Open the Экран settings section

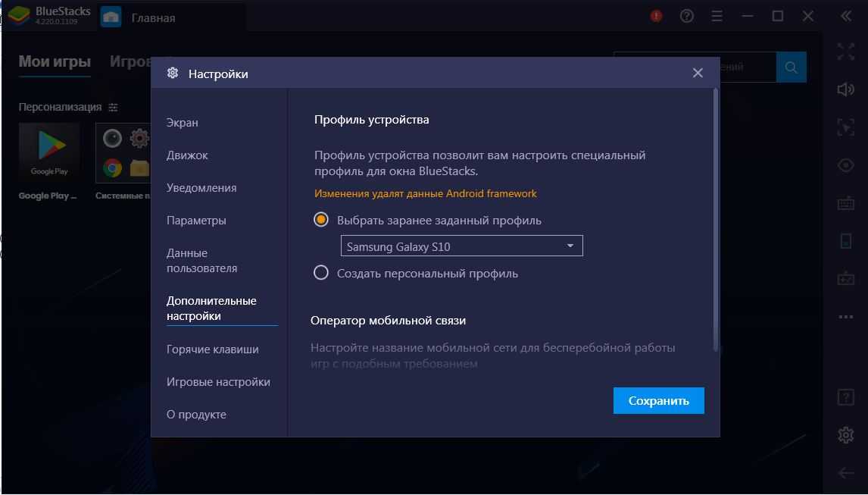[x=183, y=123]
